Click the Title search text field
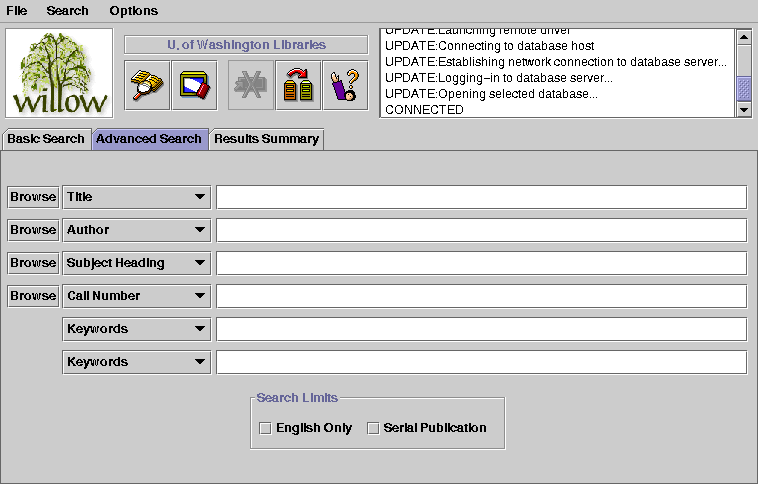This screenshot has width=758, height=484. (x=481, y=197)
